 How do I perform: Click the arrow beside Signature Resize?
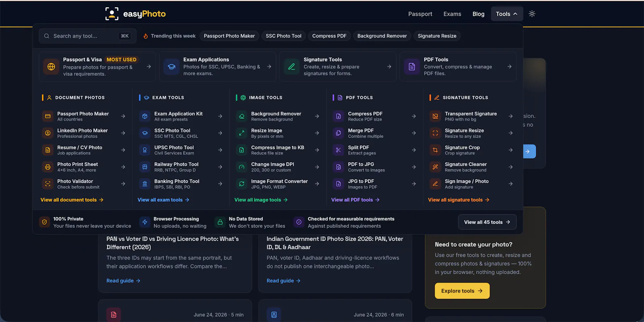(x=511, y=133)
